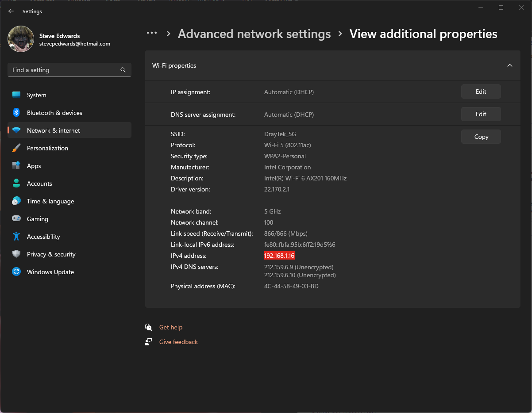Screen dimensions: 532x413
Task: Edit the DNS server assignment
Action: click(x=481, y=115)
